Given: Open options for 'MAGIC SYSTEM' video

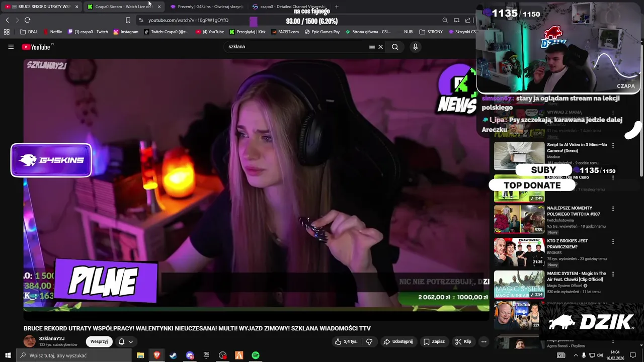Looking at the screenshot, I should 613,274.
